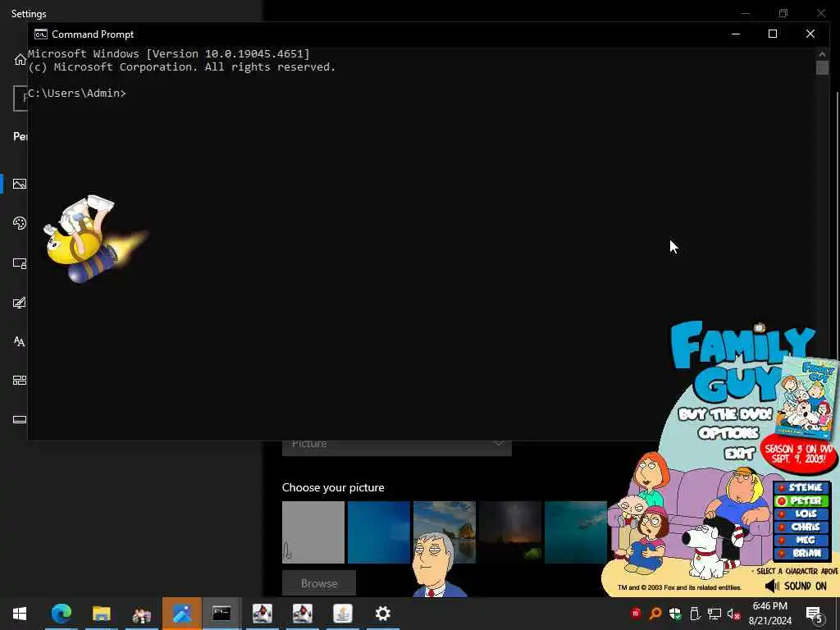Choose teal underwater background thumbnail

tap(575, 532)
